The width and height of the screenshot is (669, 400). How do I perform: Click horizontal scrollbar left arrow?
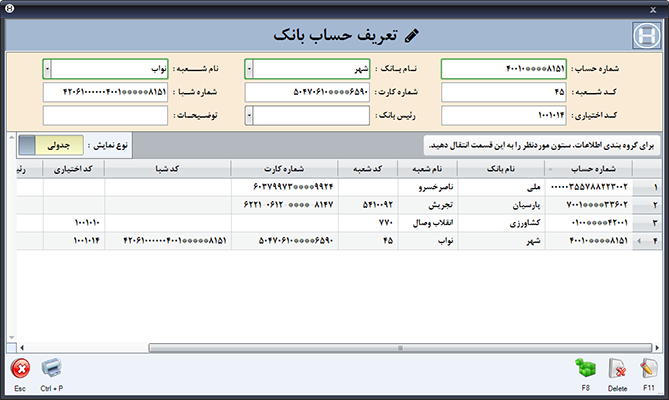coord(22,348)
